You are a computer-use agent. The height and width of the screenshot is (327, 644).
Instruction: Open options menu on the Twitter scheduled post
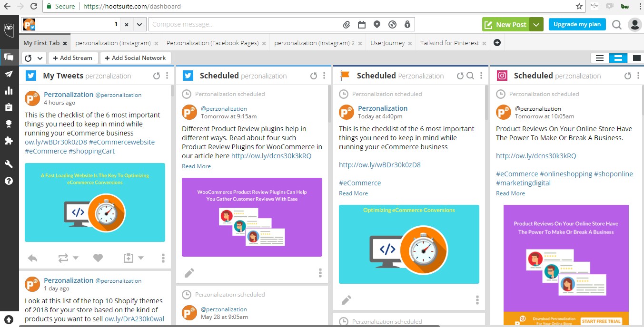click(x=320, y=273)
